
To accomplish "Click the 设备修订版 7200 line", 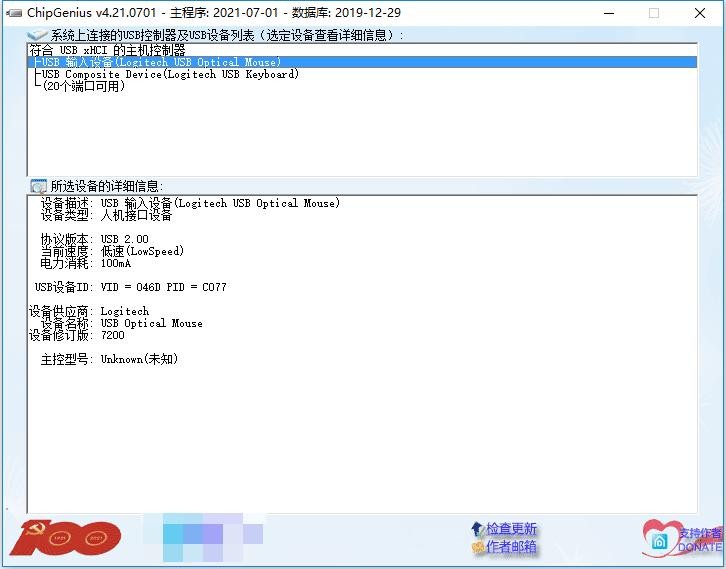I will coord(76,335).
